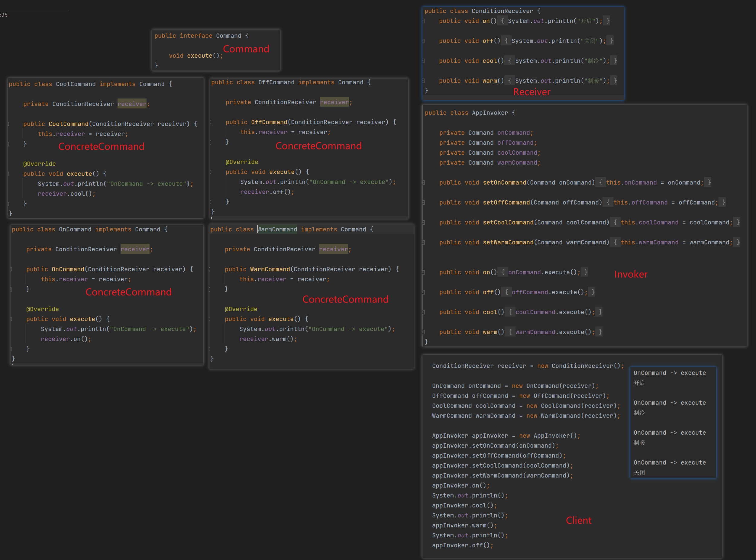The width and height of the screenshot is (756, 560).
Task: Click the 'appInvoker.warm();' call
Action: pos(465,526)
